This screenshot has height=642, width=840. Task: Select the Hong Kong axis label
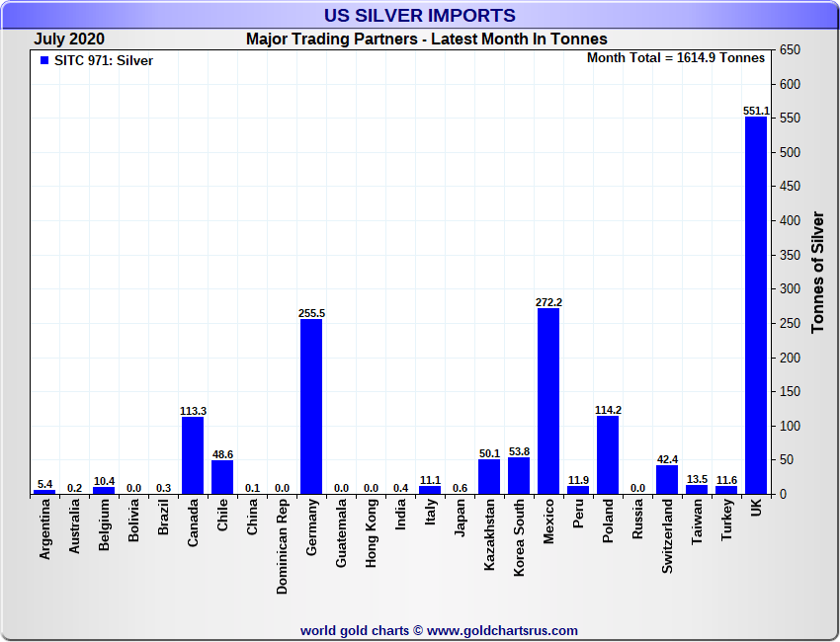pyautogui.click(x=372, y=533)
